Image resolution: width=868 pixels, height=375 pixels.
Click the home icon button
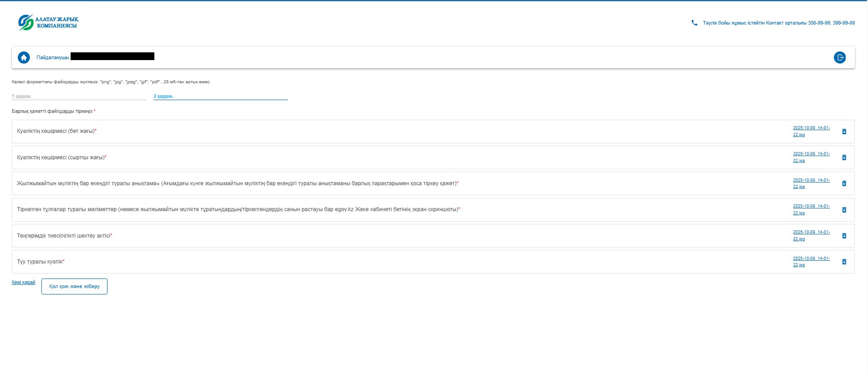coord(24,58)
